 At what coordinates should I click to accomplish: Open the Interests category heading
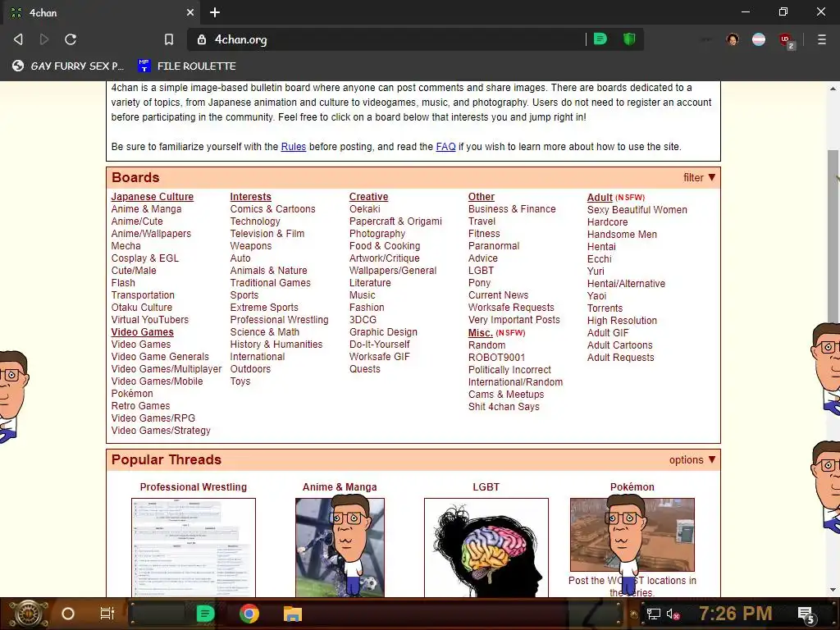(251, 197)
